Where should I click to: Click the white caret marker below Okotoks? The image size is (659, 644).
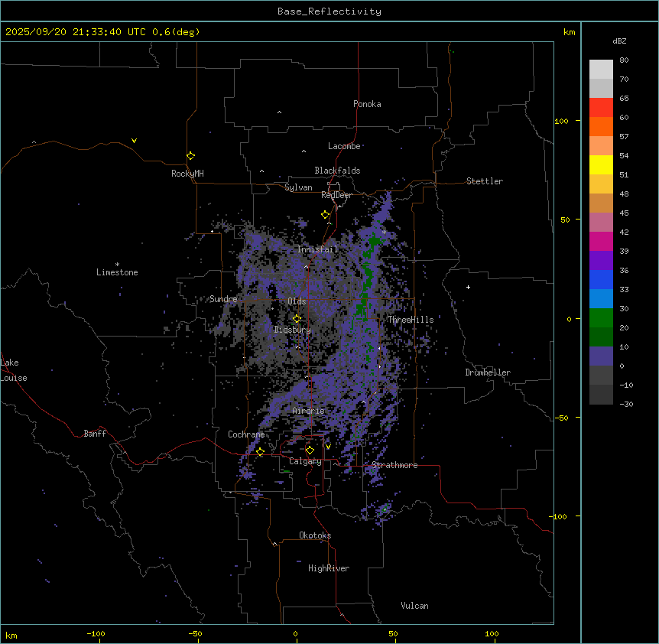click(x=274, y=544)
